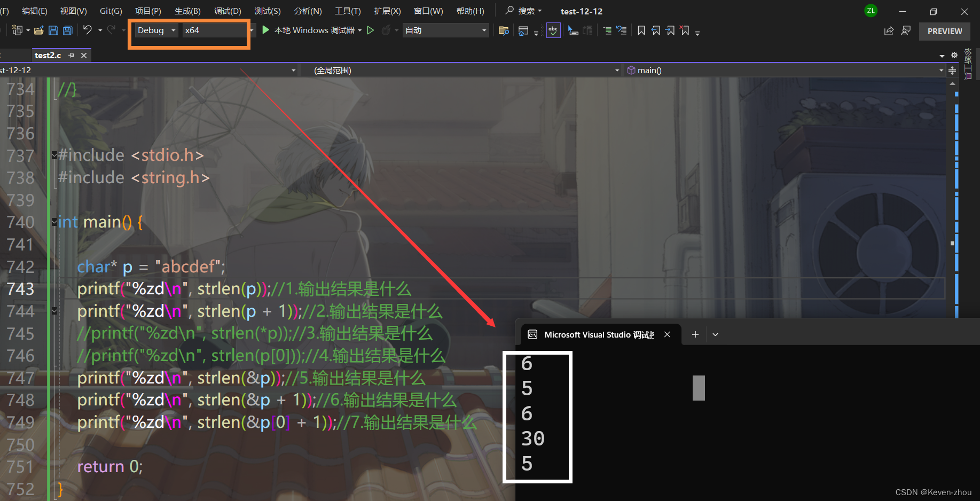The width and height of the screenshot is (980, 501).
Task: Open the 测试(S) menu
Action: coord(267,11)
